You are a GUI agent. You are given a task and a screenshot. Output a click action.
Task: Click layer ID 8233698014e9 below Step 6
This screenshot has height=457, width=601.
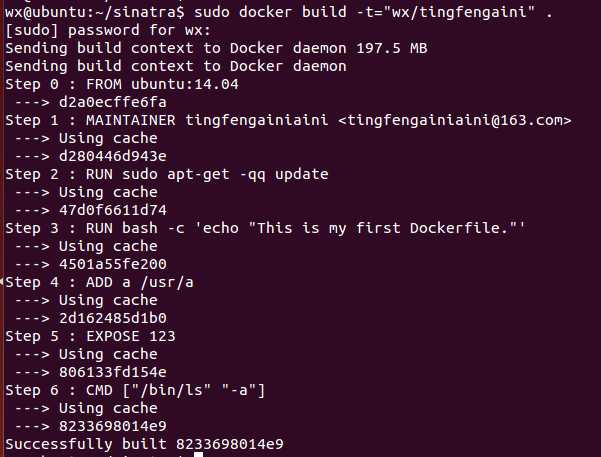pyautogui.click(x=113, y=426)
